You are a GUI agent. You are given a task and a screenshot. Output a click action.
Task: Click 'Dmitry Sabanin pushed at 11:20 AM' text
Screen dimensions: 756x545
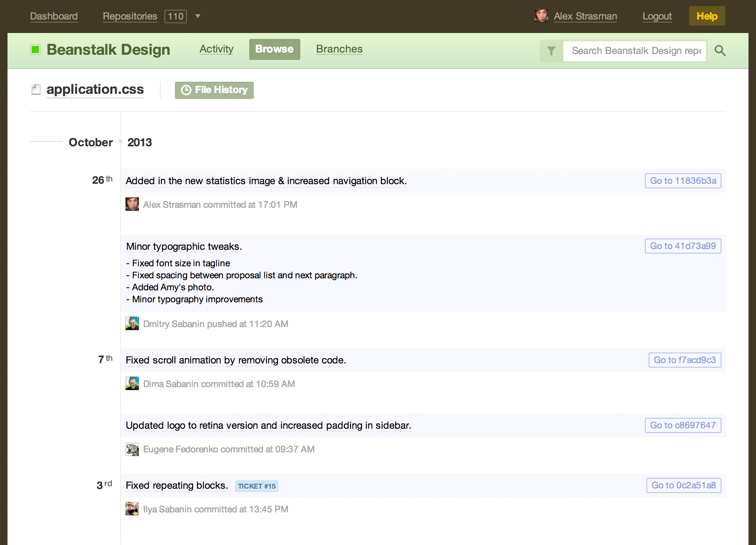(216, 324)
